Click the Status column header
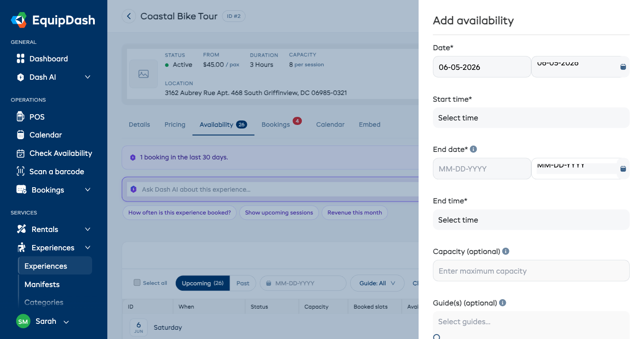Screen dimensions: 644x339 [259, 307]
